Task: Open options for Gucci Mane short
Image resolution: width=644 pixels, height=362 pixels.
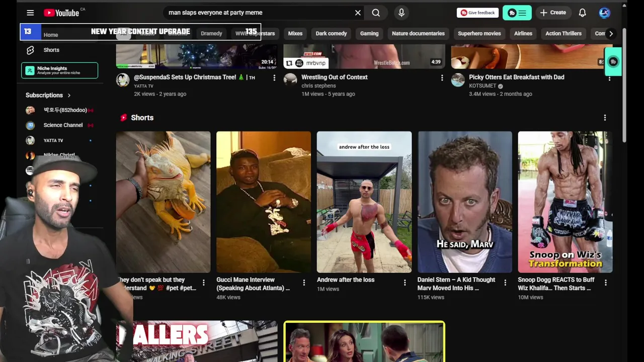Action: (x=304, y=283)
